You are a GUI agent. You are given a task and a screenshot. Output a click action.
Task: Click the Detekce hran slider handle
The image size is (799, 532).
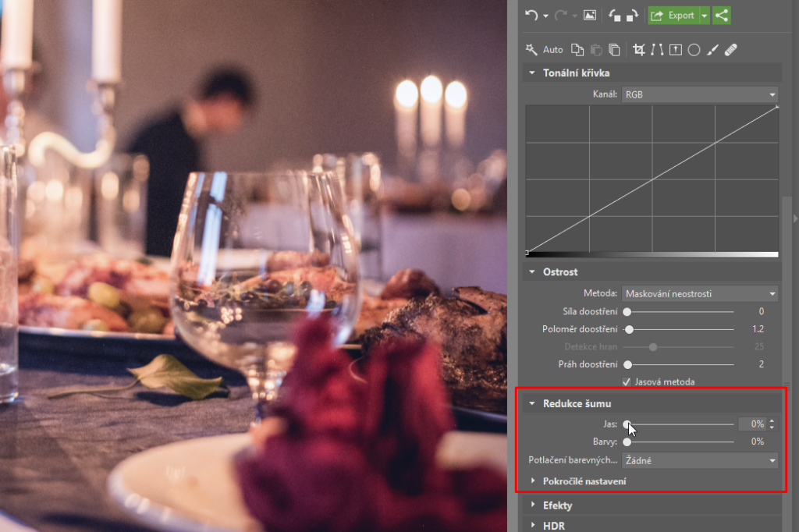pos(653,347)
